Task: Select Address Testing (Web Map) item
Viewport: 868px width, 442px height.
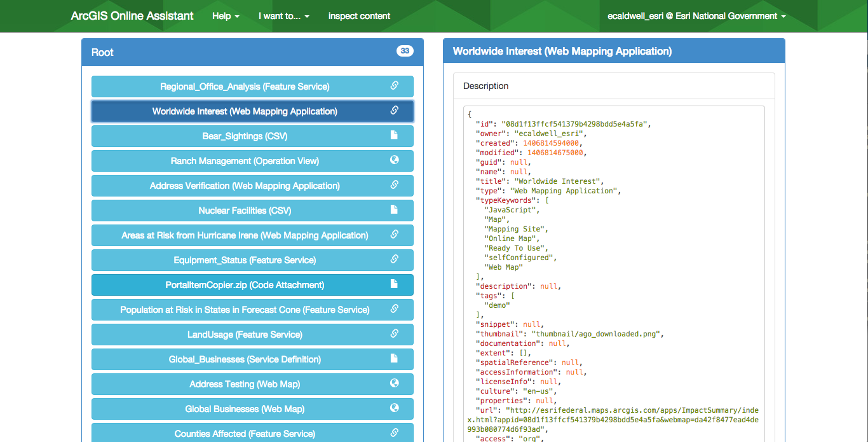Action: pos(252,384)
